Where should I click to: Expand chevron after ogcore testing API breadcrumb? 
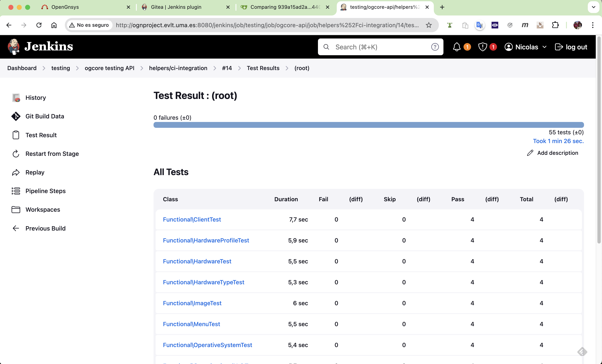pos(142,68)
